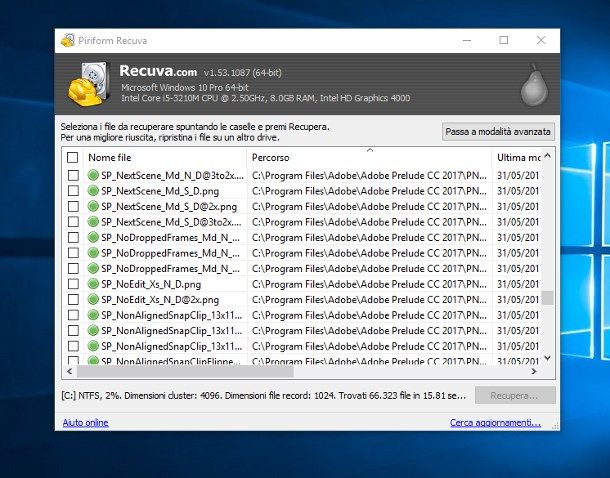Select file name SP_NextScene_Md_S_D@3to2x....
This screenshot has width=610, height=478.
click(171, 222)
